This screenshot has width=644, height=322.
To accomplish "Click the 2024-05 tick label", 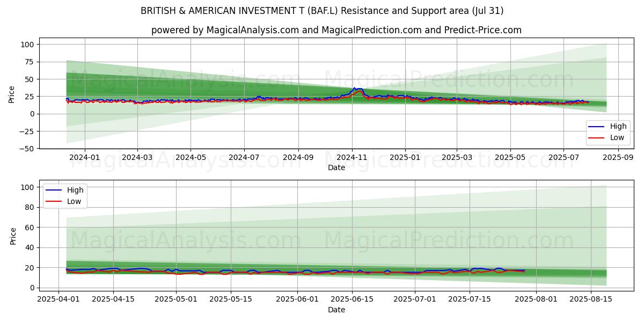I will pyautogui.click(x=191, y=157).
